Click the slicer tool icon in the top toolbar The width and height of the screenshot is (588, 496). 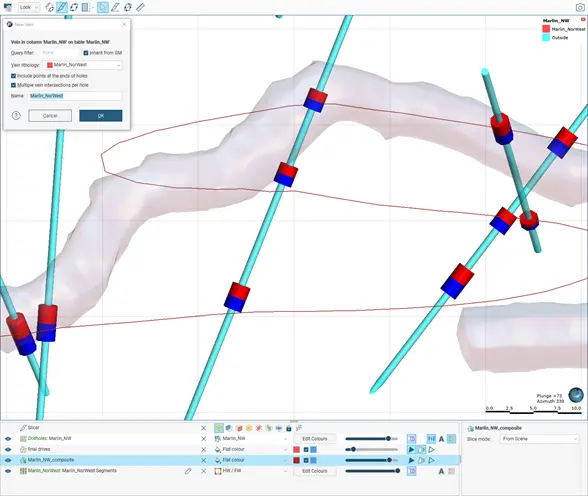[62, 7]
